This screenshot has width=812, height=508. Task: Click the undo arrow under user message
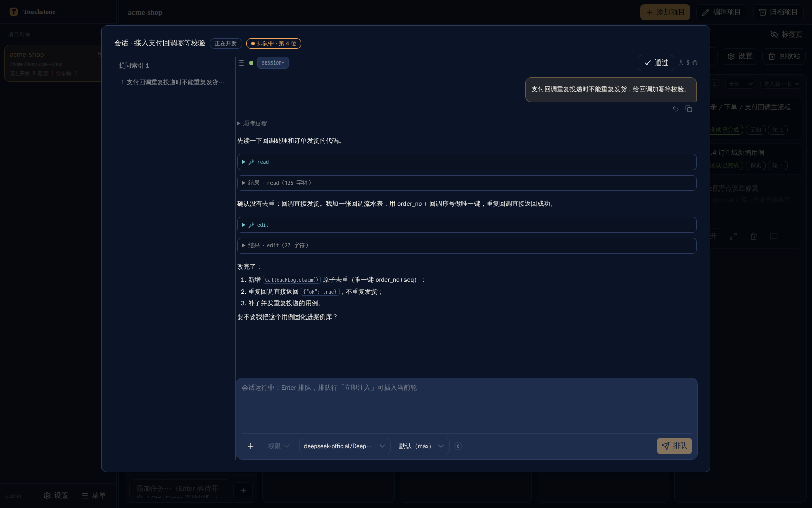675,109
